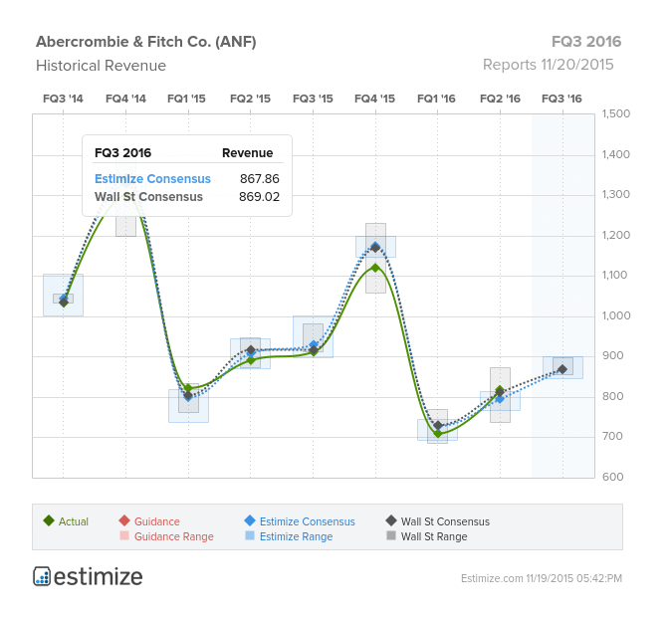
Task: Click the Estimize Range blue swatch
Action: click(x=250, y=535)
